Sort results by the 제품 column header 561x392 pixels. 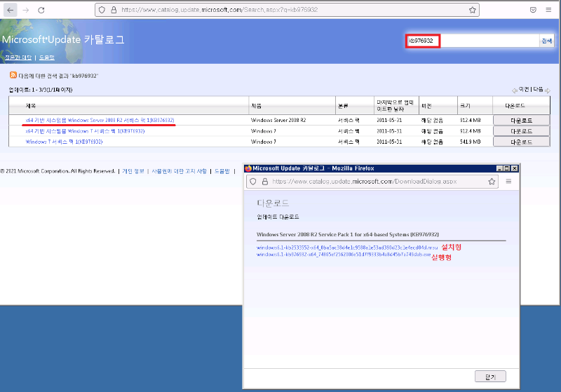click(257, 105)
